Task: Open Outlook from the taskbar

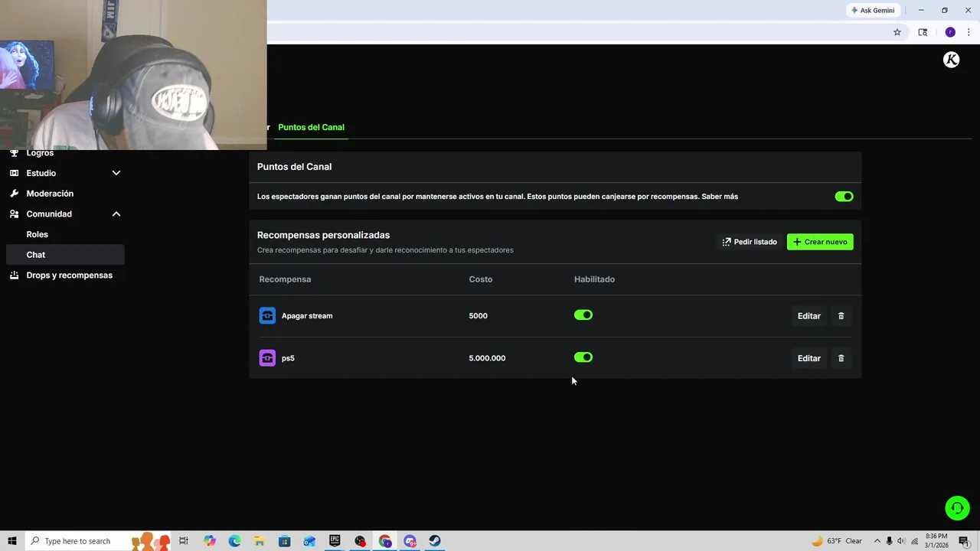Action: click(x=309, y=541)
